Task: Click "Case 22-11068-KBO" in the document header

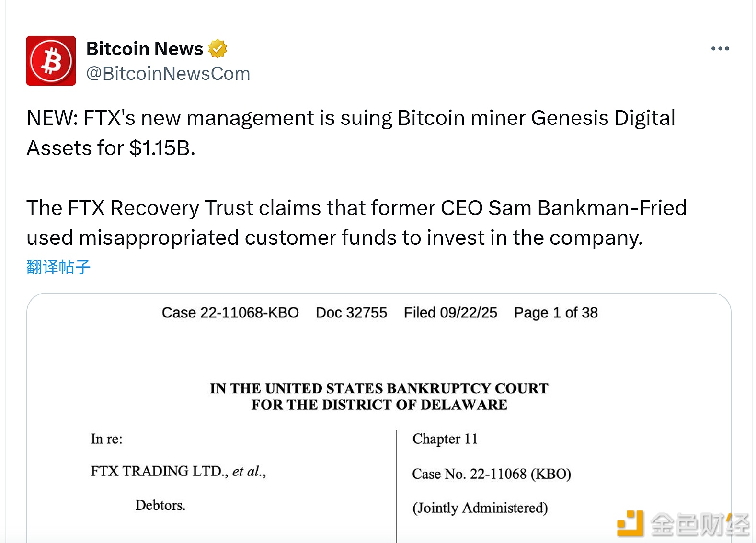Action: point(230,313)
